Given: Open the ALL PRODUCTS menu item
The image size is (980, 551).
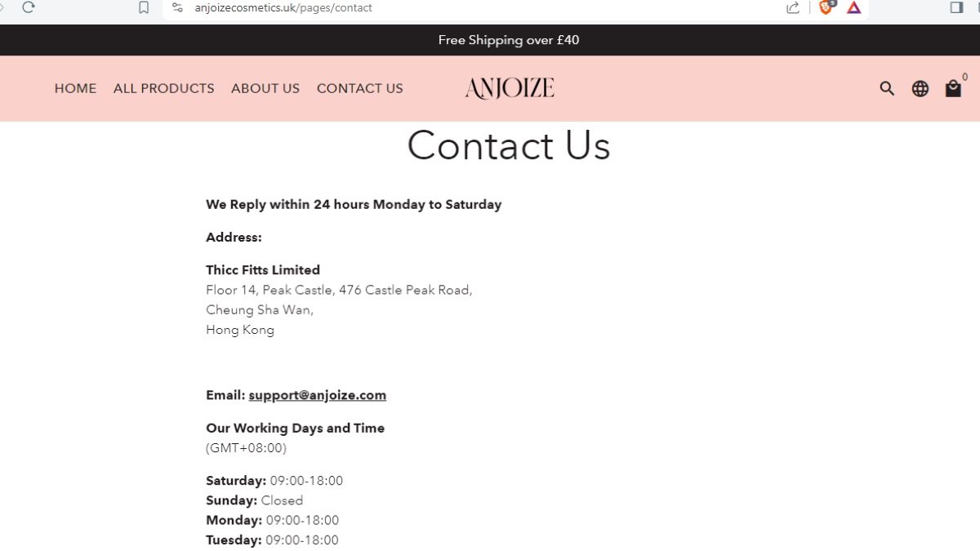Looking at the screenshot, I should (x=163, y=88).
